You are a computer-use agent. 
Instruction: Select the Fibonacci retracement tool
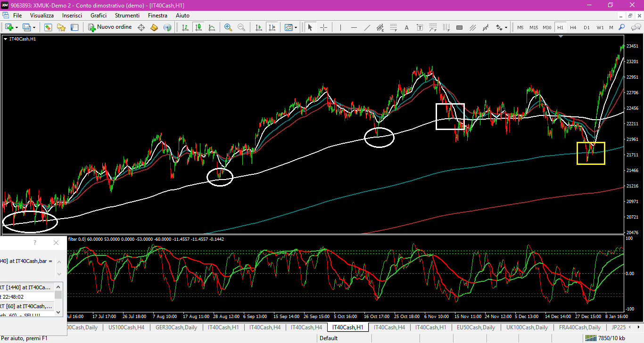coord(393,27)
